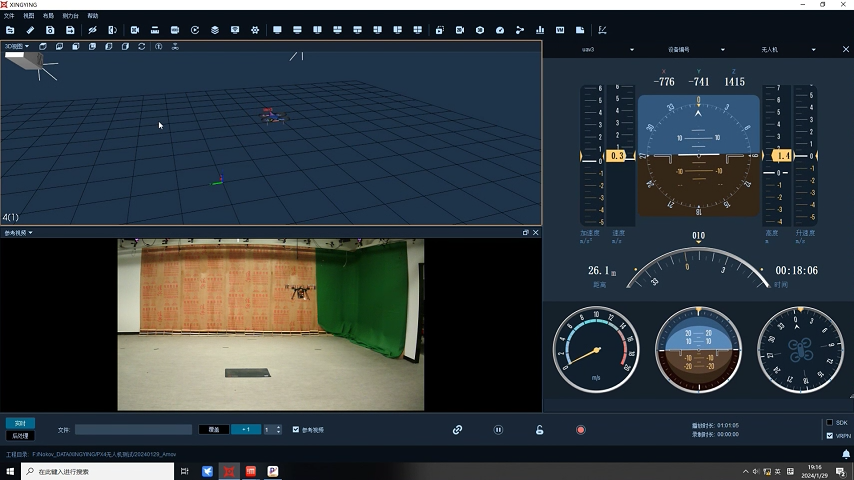Pause playback with the pause button
This screenshot has height=480, width=854.
[498, 430]
